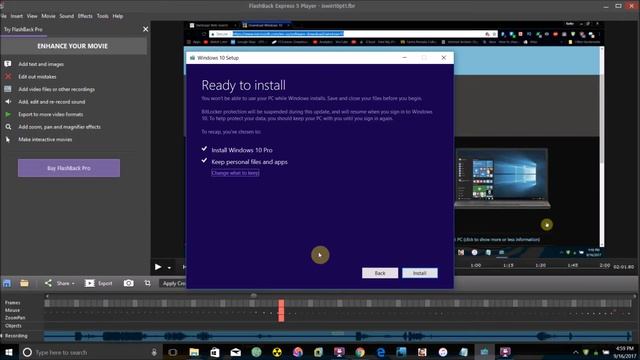The width and height of the screenshot is (640, 360).
Task: Click Install in the Windows 10 Setup dialog
Action: pyautogui.click(x=420, y=273)
